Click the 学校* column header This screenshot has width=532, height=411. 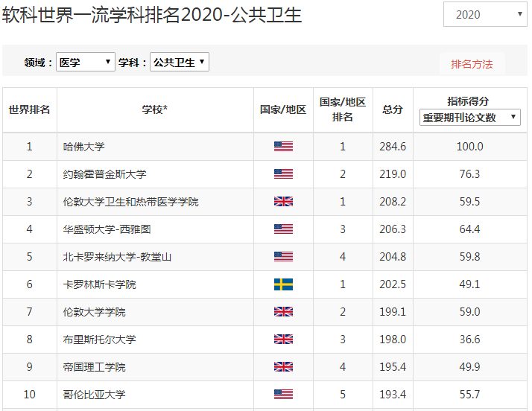click(155, 109)
